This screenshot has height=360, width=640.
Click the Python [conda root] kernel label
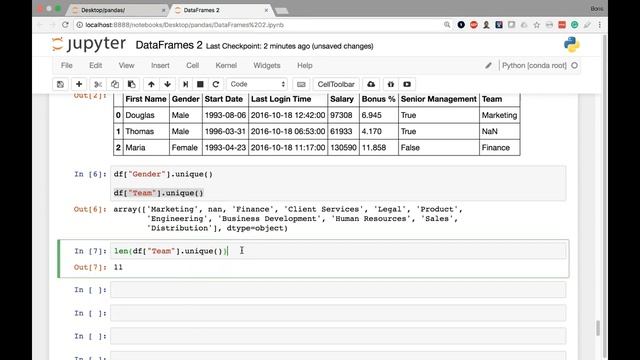click(534, 65)
